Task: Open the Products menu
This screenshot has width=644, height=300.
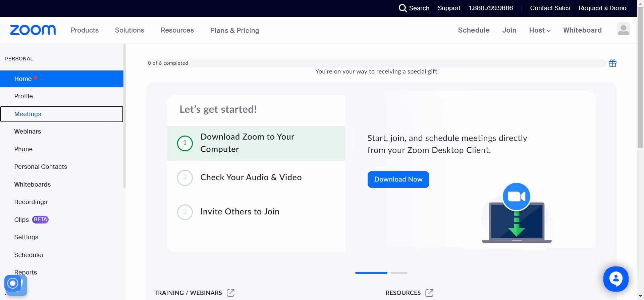Action: (x=85, y=30)
